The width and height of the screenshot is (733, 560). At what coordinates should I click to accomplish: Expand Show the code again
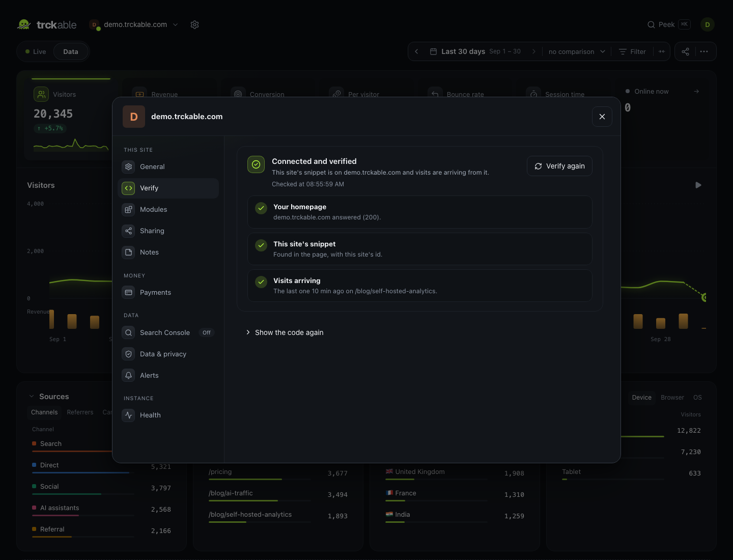coord(285,332)
